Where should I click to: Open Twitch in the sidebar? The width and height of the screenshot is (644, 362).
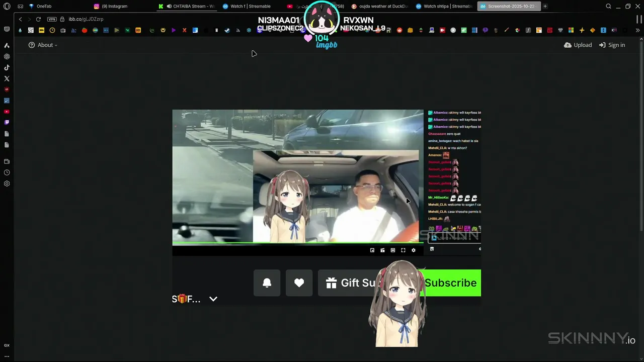7,123
